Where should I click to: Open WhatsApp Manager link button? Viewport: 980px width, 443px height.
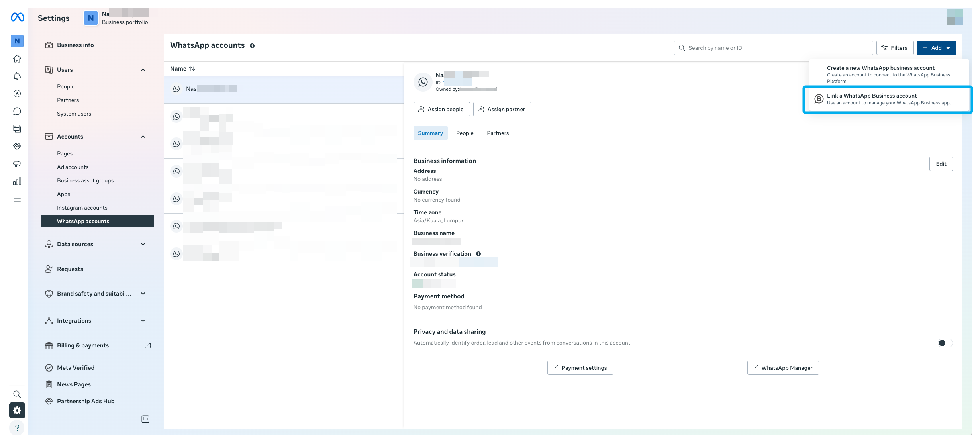[783, 368]
